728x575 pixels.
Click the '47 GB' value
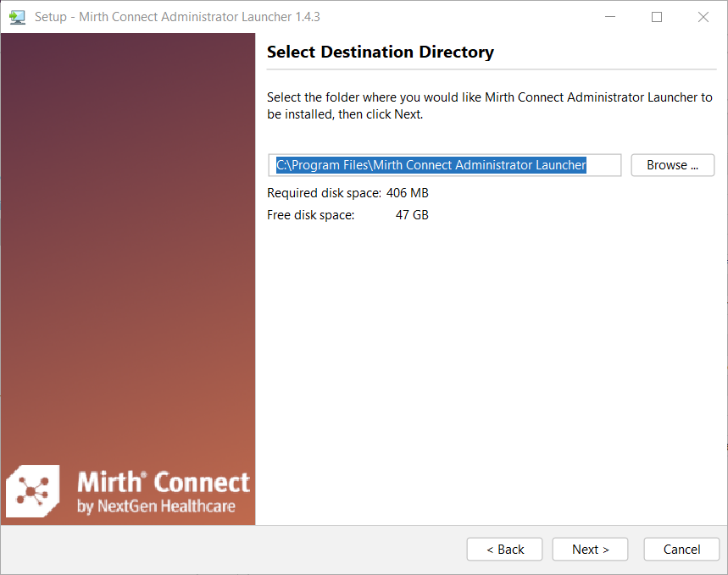coord(412,215)
